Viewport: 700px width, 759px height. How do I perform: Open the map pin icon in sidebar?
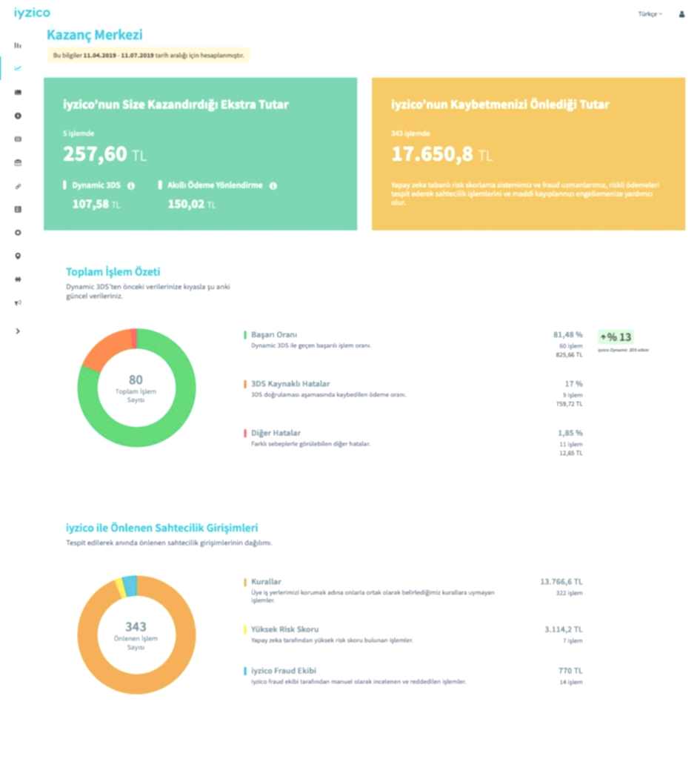(x=18, y=256)
